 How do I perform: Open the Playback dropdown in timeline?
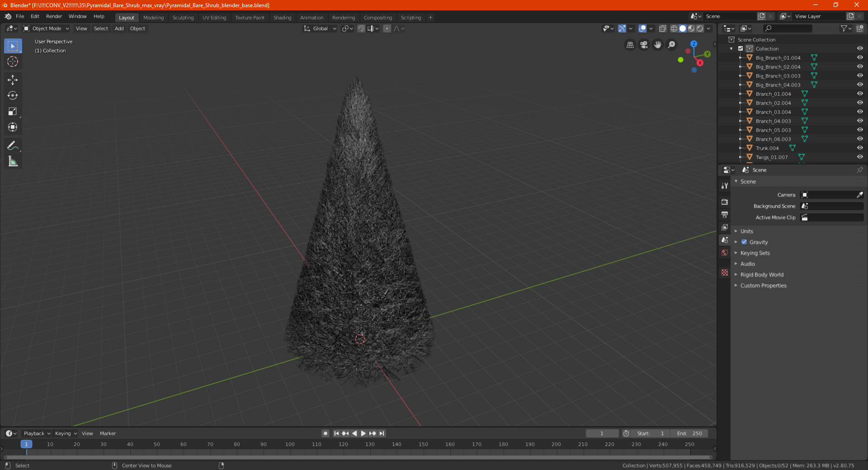(37, 433)
